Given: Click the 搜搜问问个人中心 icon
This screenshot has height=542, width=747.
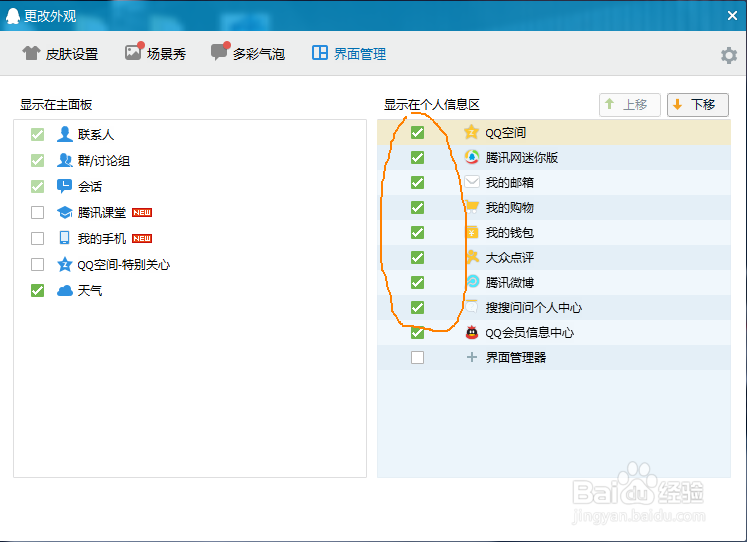Looking at the screenshot, I should [472, 307].
